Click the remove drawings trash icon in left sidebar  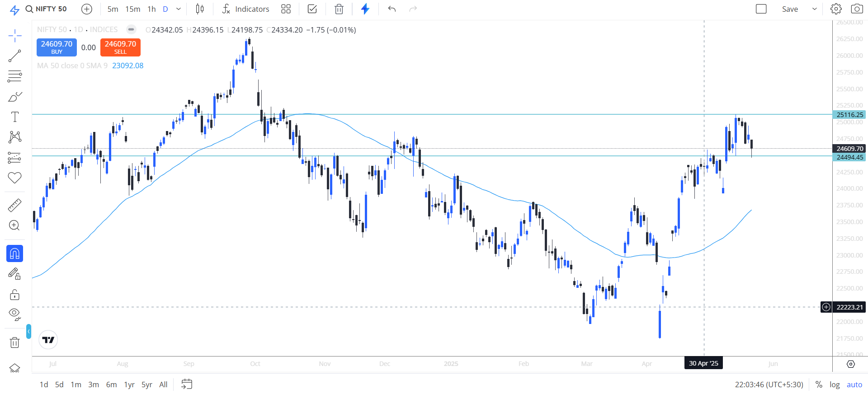pos(14,342)
